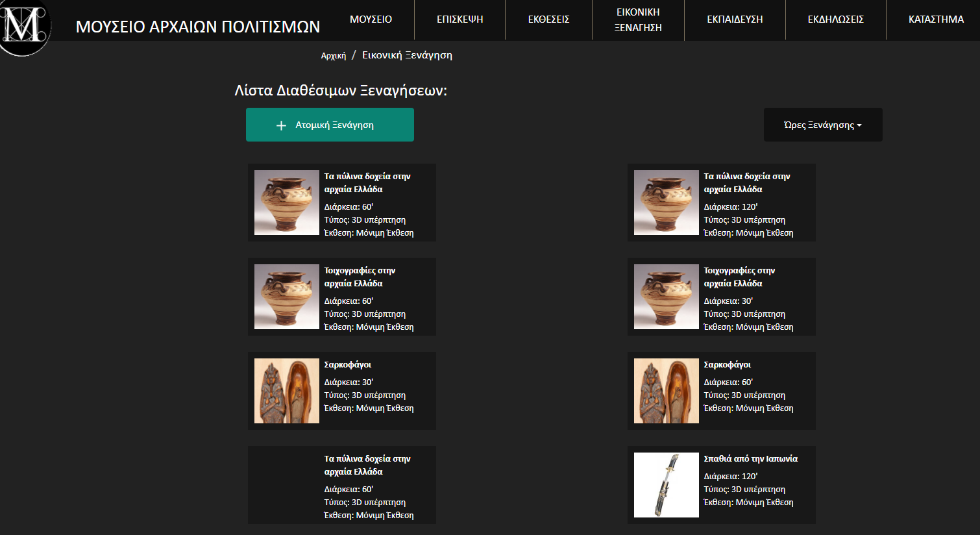The height and width of the screenshot is (535, 980).
Task: Expand the Ώρες Ξενάγησης dropdown
Action: (822, 125)
